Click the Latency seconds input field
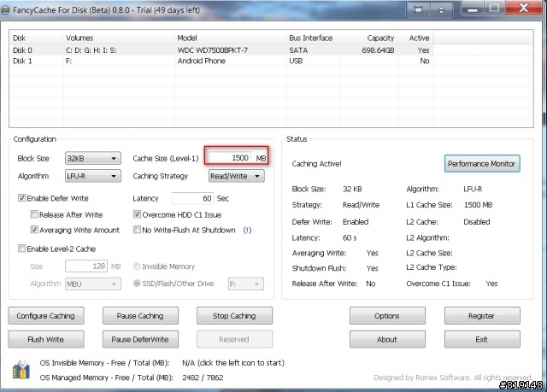This screenshot has height=392, width=547. coord(192,198)
